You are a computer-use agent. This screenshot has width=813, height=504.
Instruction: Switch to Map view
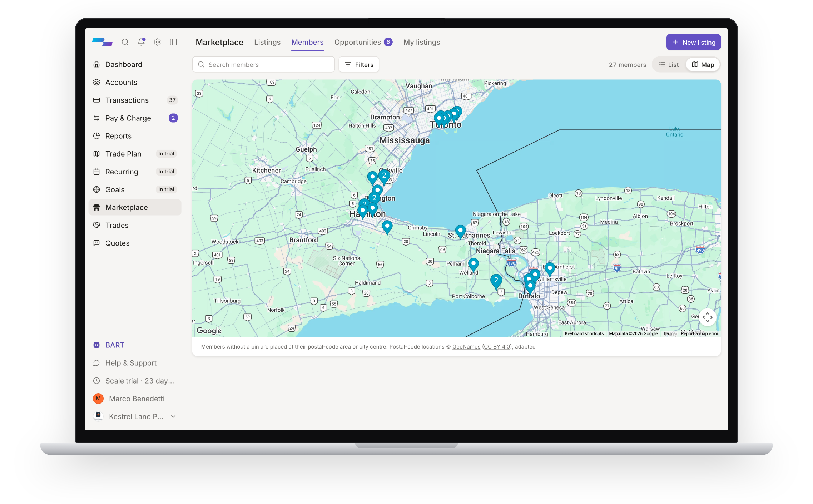(x=703, y=65)
